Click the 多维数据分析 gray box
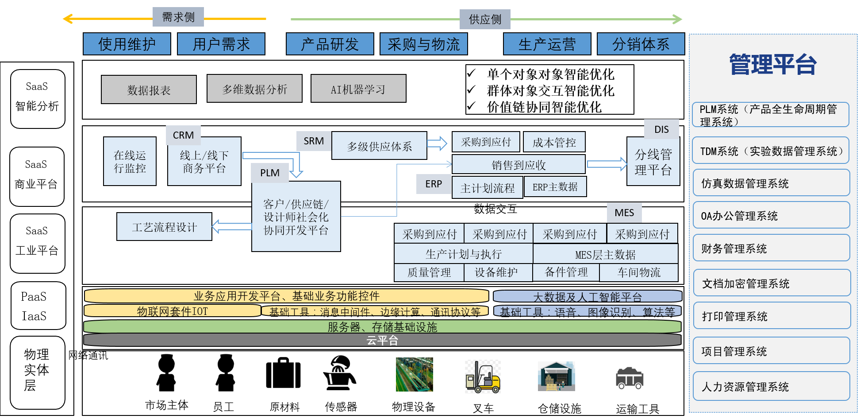The image size is (868, 419). click(254, 89)
